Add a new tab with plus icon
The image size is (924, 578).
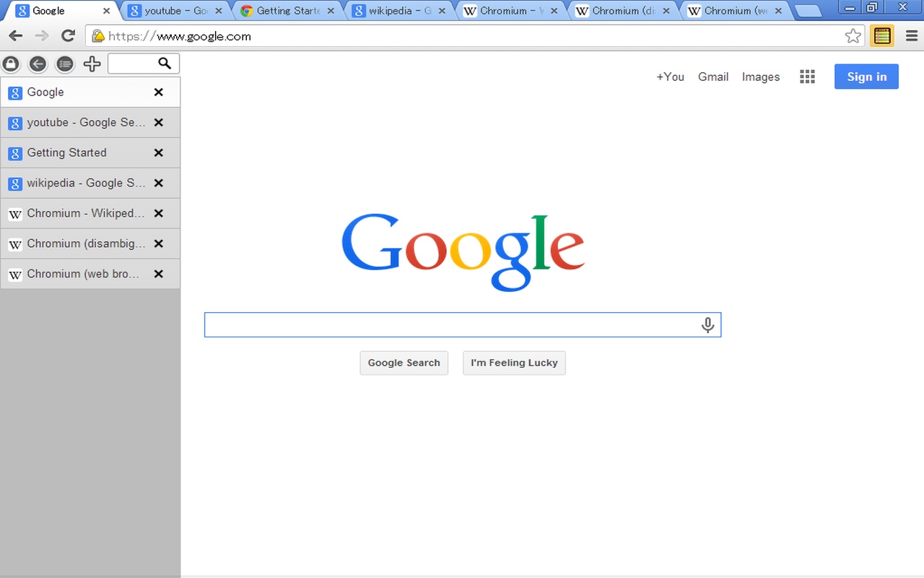click(x=92, y=64)
